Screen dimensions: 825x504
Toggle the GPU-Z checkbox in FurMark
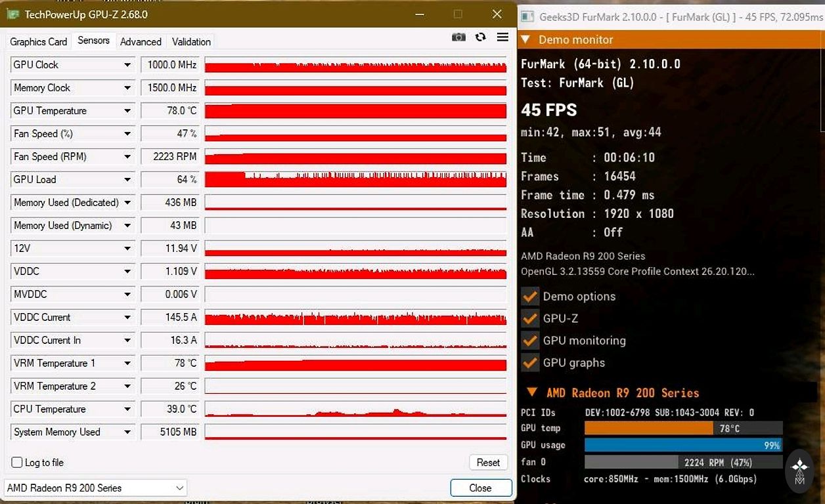coord(530,319)
